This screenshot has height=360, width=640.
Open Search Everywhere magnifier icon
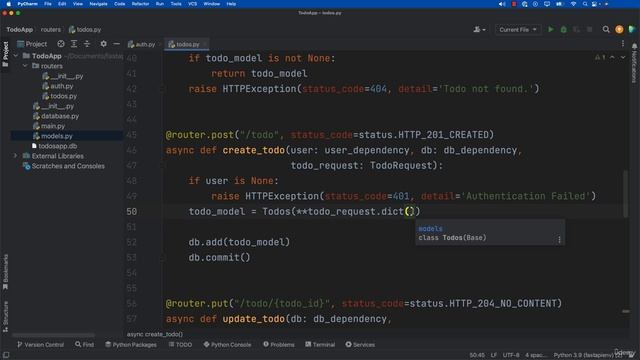click(x=606, y=29)
